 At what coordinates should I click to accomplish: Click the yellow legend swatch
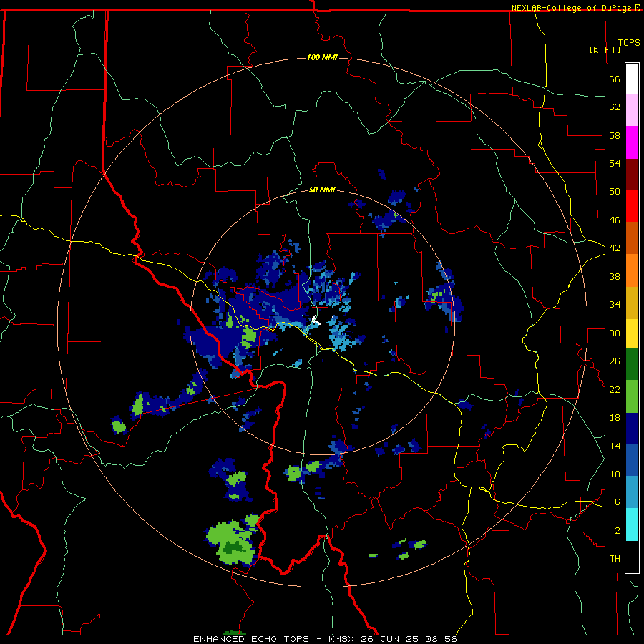[x=632, y=333]
